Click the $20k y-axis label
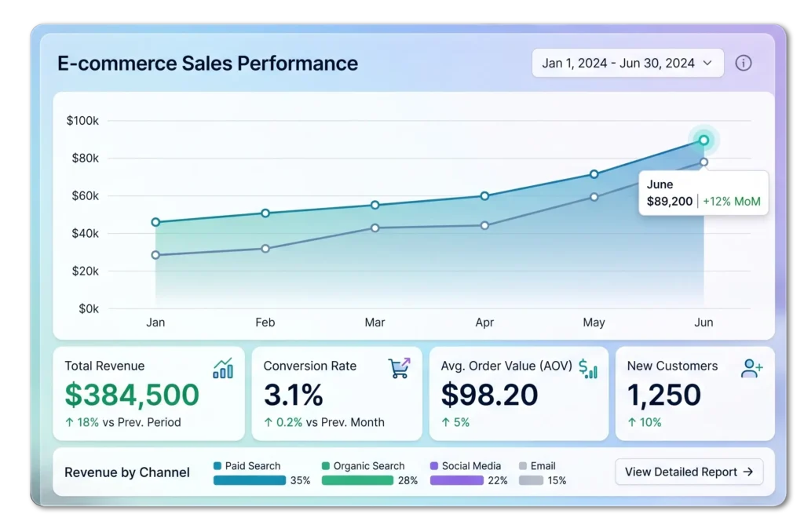804x532 pixels. pos(85,271)
